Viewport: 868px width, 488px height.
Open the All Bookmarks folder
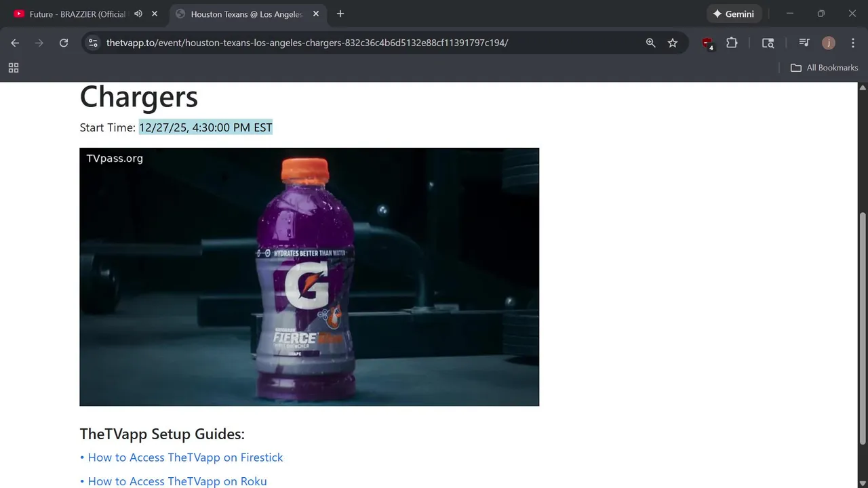[825, 68]
